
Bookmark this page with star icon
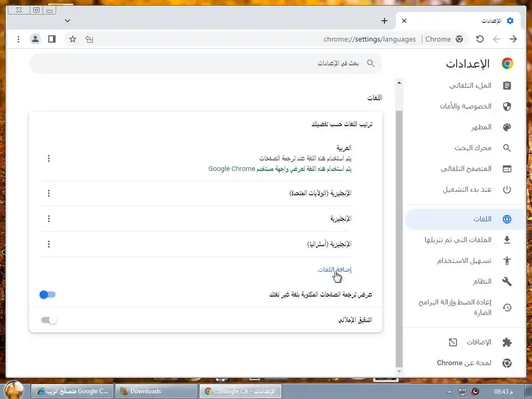pyautogui.click(x=73, y=39)
